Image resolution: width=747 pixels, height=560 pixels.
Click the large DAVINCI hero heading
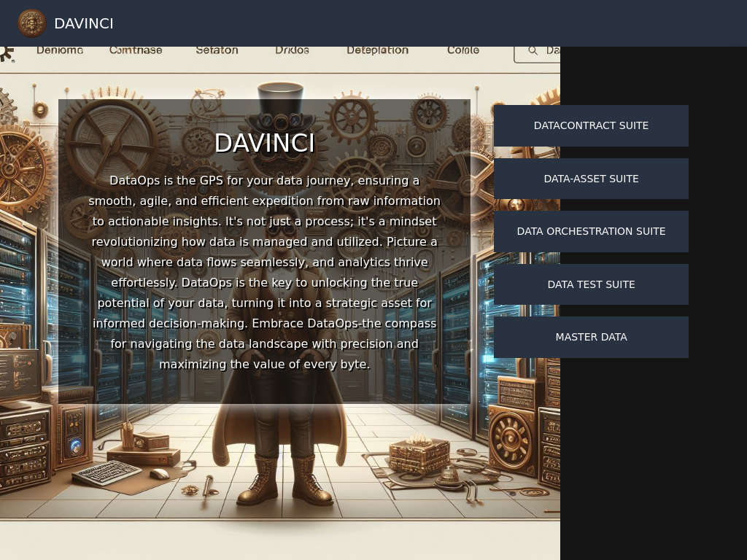coord(264,143)
